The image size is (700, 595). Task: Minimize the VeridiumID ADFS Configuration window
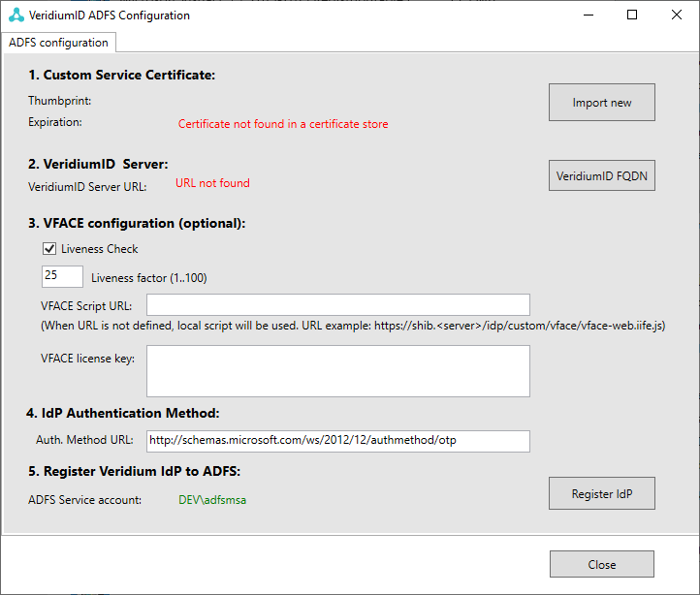click(587, 16)
